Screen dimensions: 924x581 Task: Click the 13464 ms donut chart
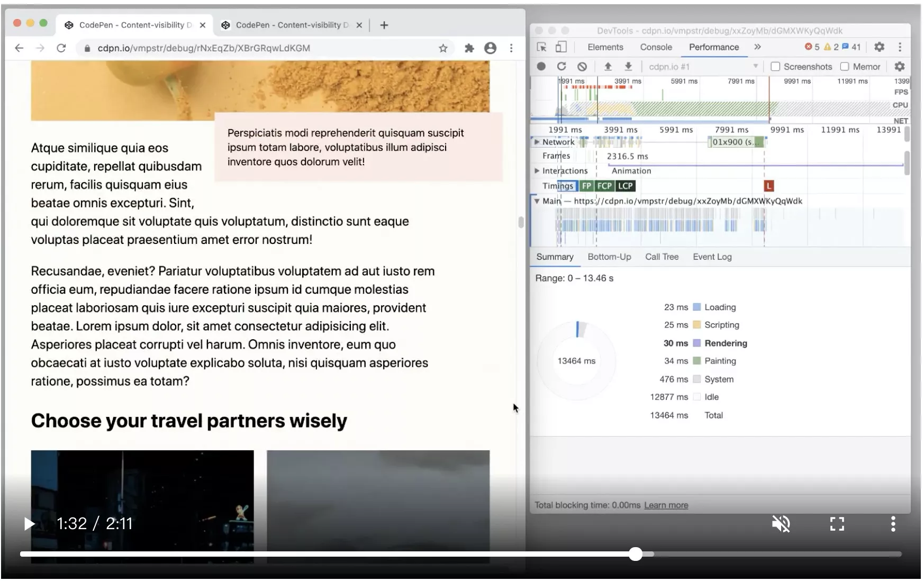pyautogui.click(x=576, y=361)
